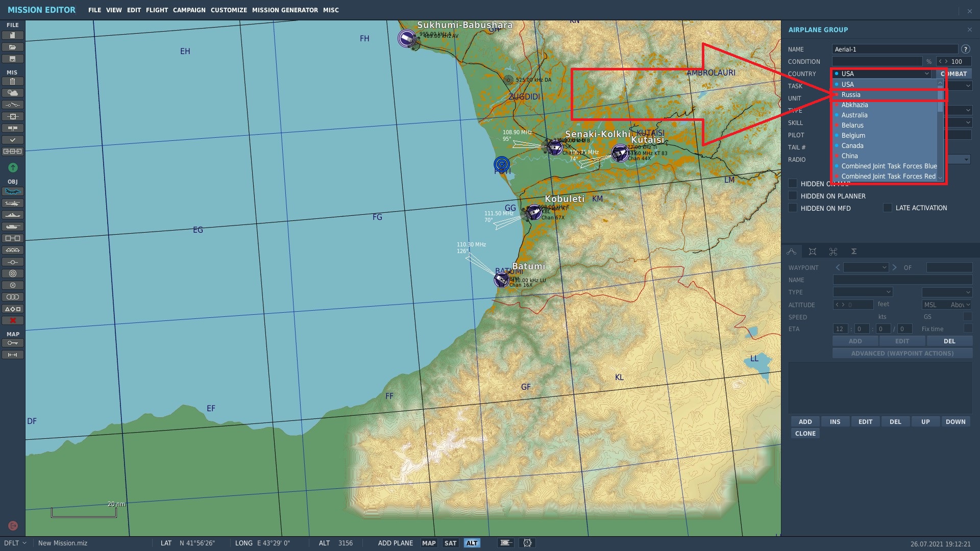980x551 pixels.
Task: Open the Mission Generator menu
Action: point(285,10)
